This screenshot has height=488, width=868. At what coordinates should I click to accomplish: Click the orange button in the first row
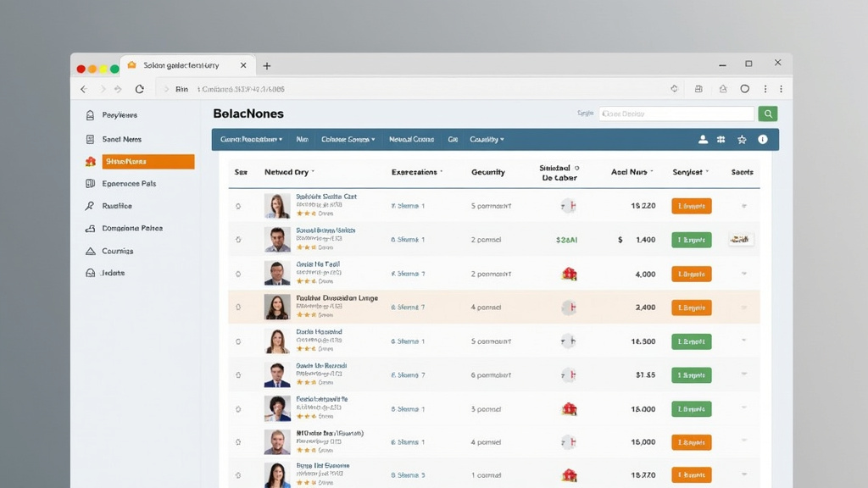coord(691,206)
